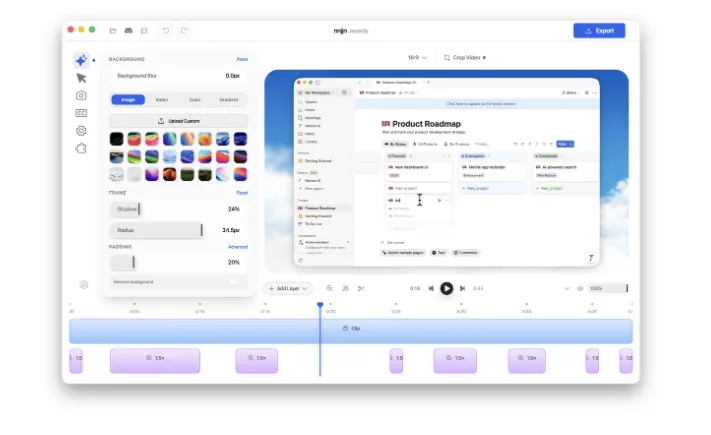Open the account avatar icon at sidebar bottom

point(84,285)
